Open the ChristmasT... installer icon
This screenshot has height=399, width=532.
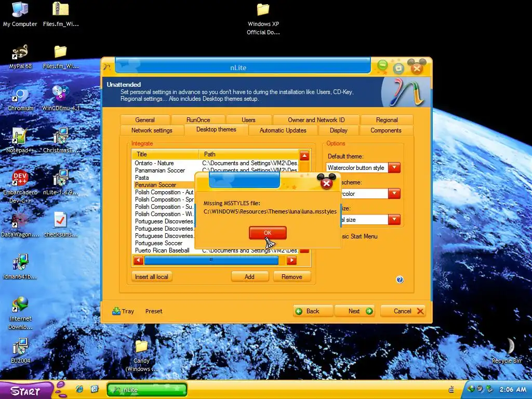coord(61,140)
